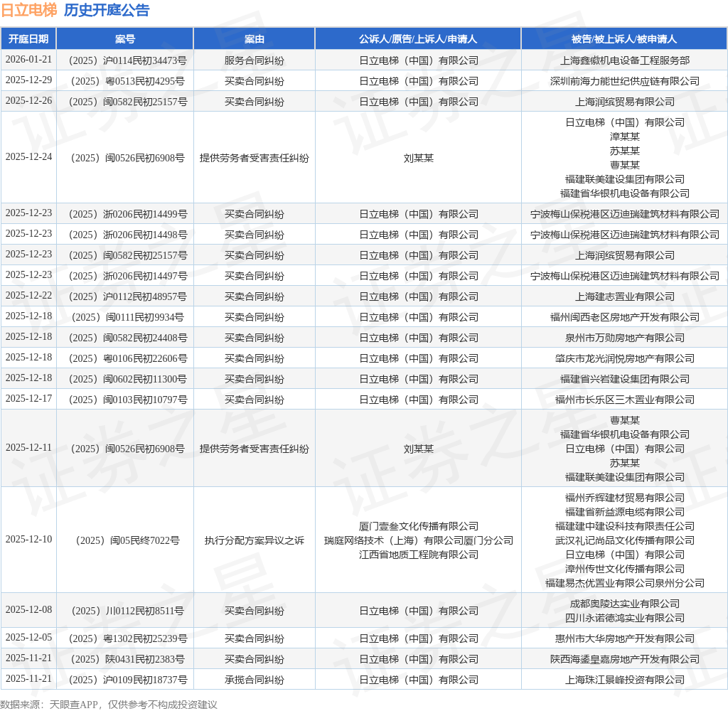This screenshot has width=728, height=711.
Task: Select date cell 2025-12-26
Action: coord(28,100)
